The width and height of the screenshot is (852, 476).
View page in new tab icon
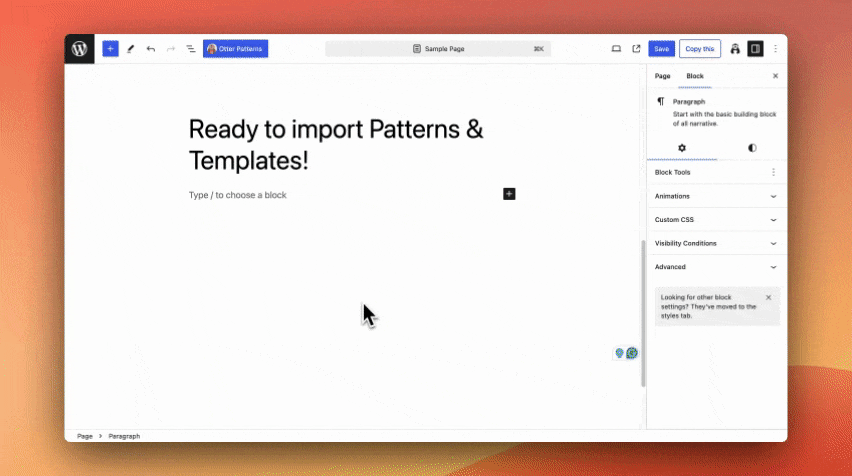click(x=636, y=49)
